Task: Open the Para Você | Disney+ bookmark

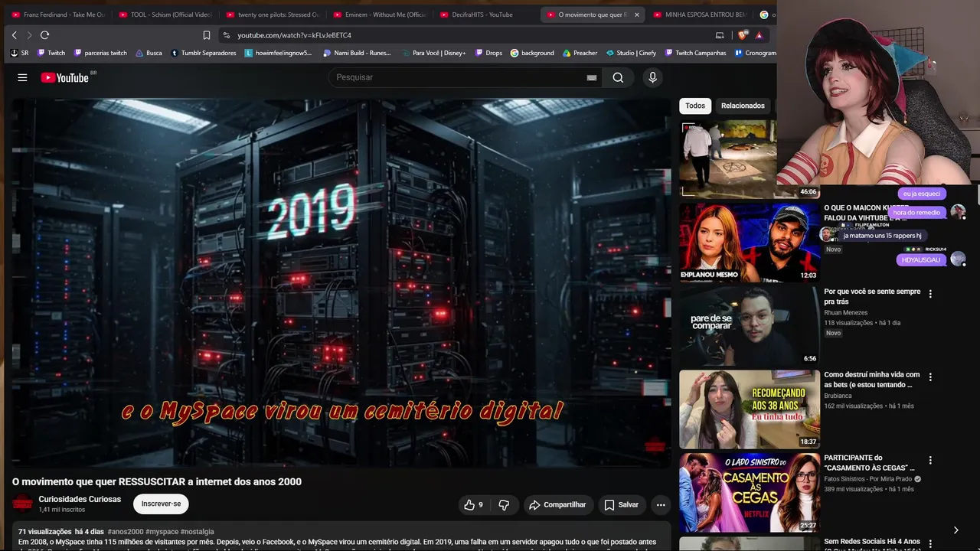Action: pos(433,53)
